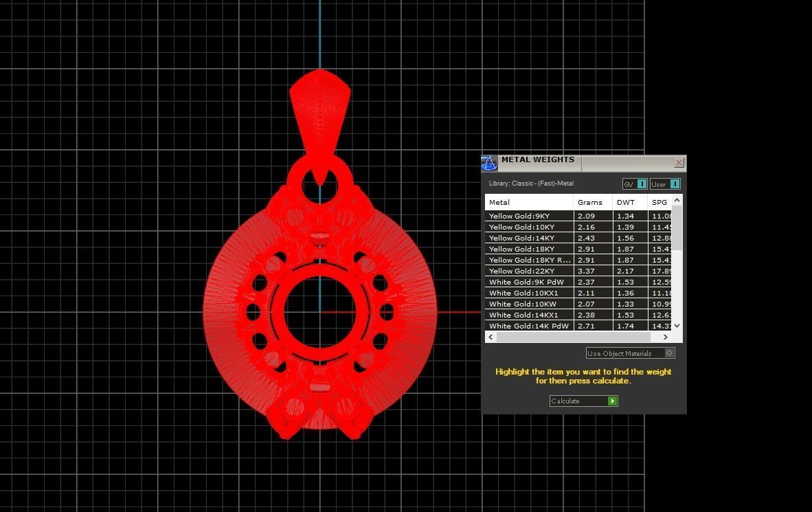812x512 pixels.
Task: Click the horizontal scroll right arrow
Action: (x=666, y=337)
